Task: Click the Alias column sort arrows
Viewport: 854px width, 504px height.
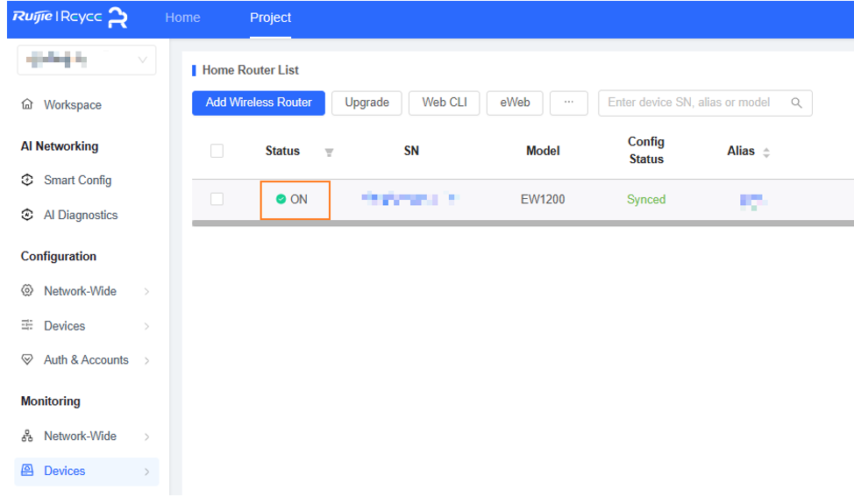Action: click(x=766, y=153)
